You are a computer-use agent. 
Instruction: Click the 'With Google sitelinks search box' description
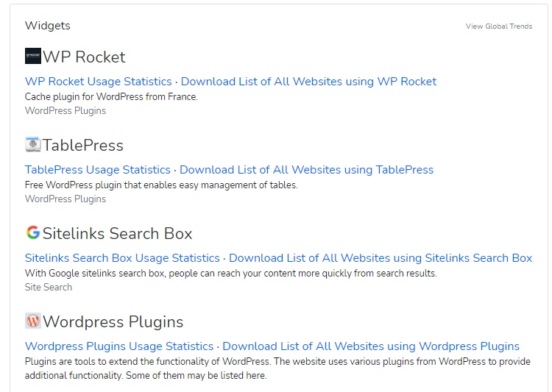pos(230,274)
